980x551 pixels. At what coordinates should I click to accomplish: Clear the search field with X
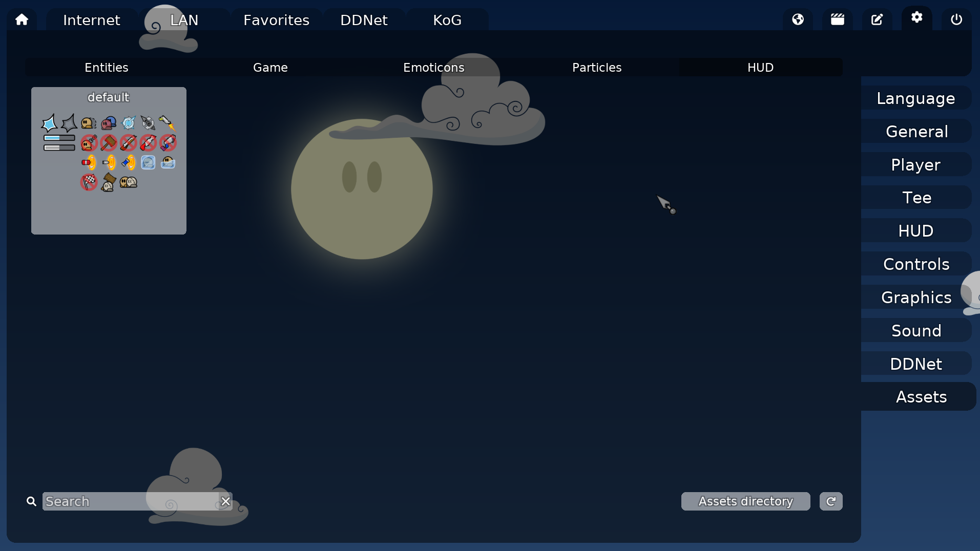225,501
